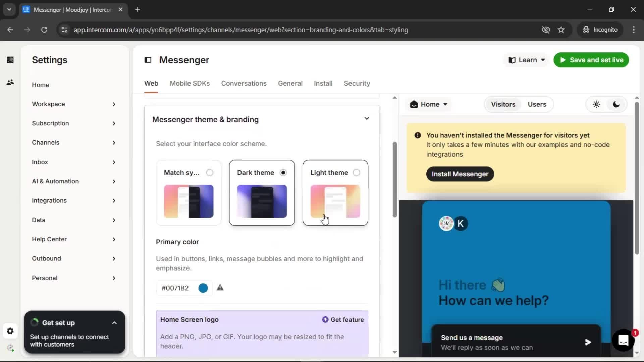Click the warning triangle next to primary color
This screenshot has height=362, width=644.
tap(220, 288)
